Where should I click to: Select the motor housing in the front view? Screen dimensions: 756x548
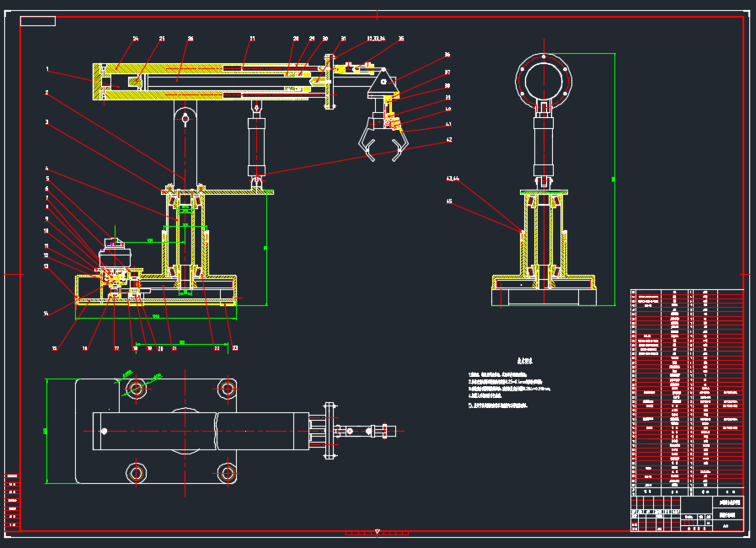115,253
